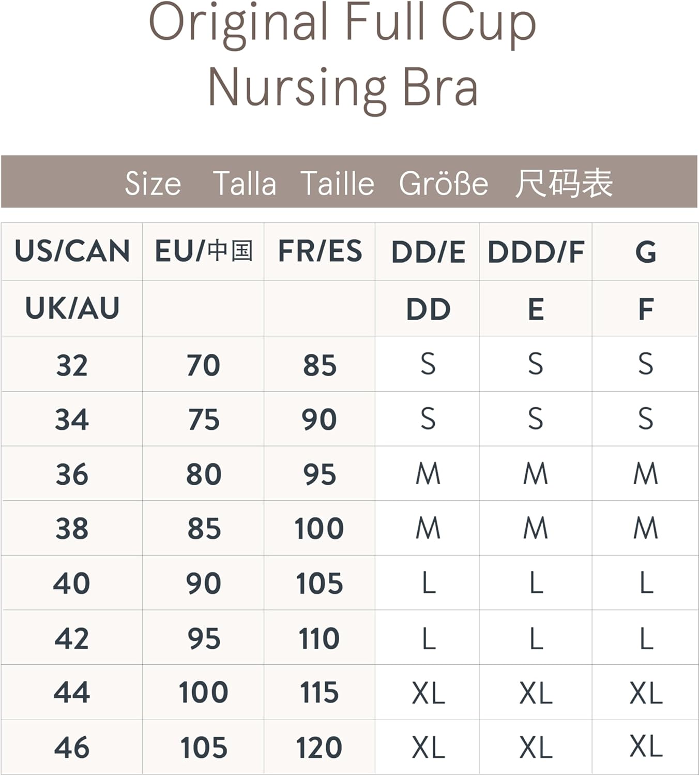Select US/CAN size 40 cell
700x776 pixels.
click(72, 584)
